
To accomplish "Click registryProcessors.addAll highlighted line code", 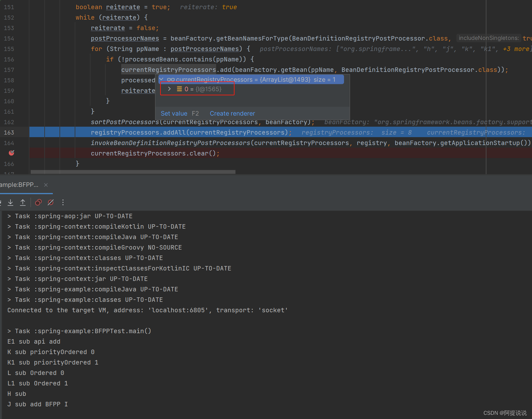I will [x=191, y=132].
